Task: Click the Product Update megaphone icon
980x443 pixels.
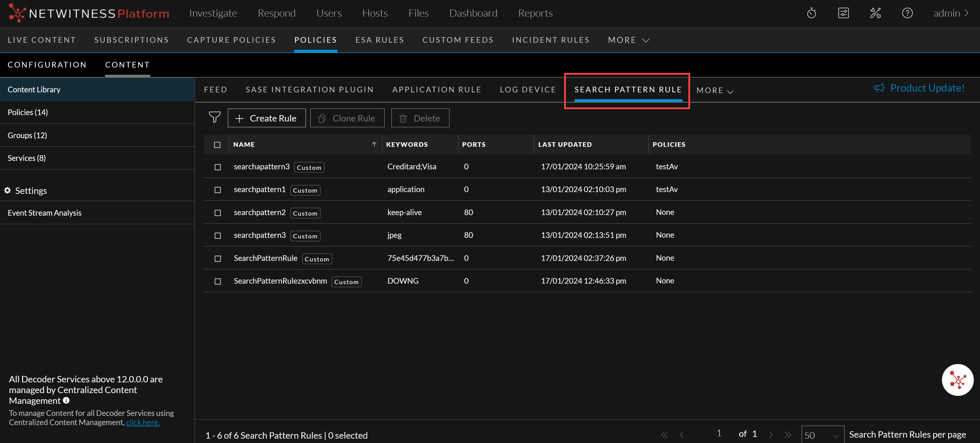Action: pos(879,88)
